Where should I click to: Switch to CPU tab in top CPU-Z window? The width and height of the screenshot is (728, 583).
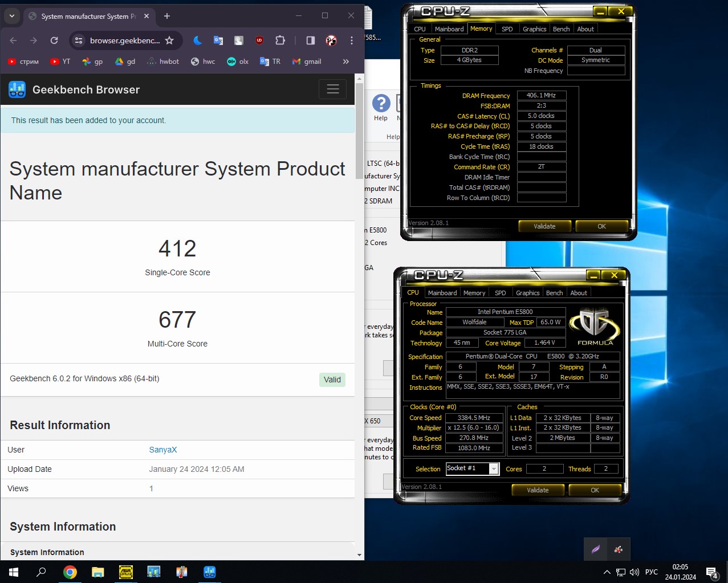tap(420, 29)
